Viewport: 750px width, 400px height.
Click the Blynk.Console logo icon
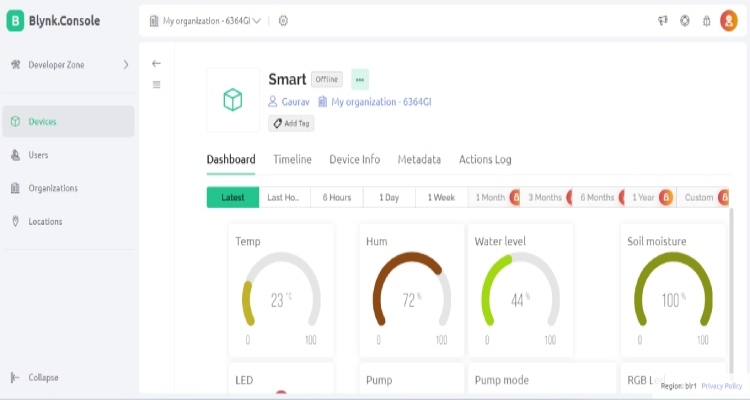pyautogui.click(x=15, y=21)
